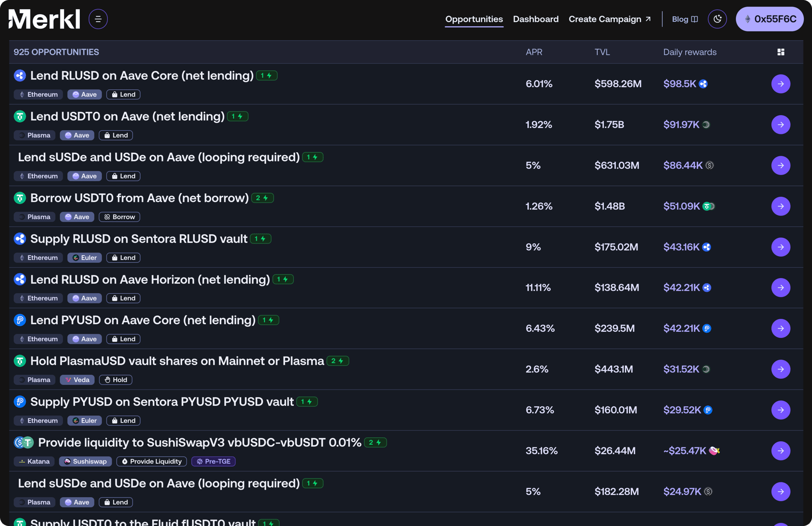Visit the Blog link
The height and width of the screenshot is (526, 812).
tap(685, 19)
